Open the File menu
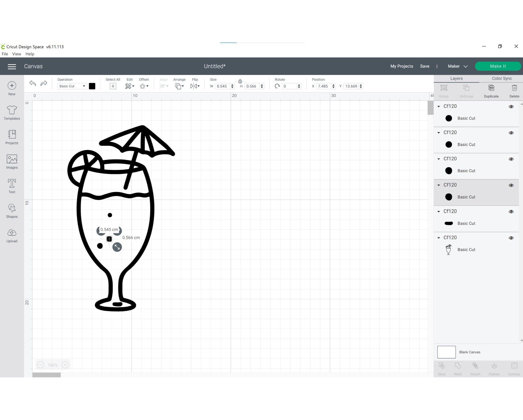The image size is (523, 420). (x=5, y=54)
